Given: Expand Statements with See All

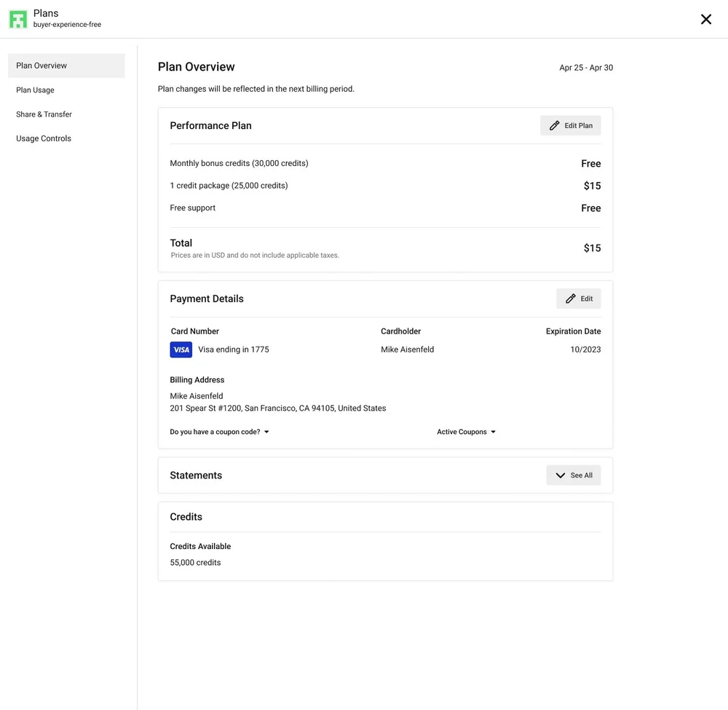Looking at the screenshot, I should tap(574, 476).
